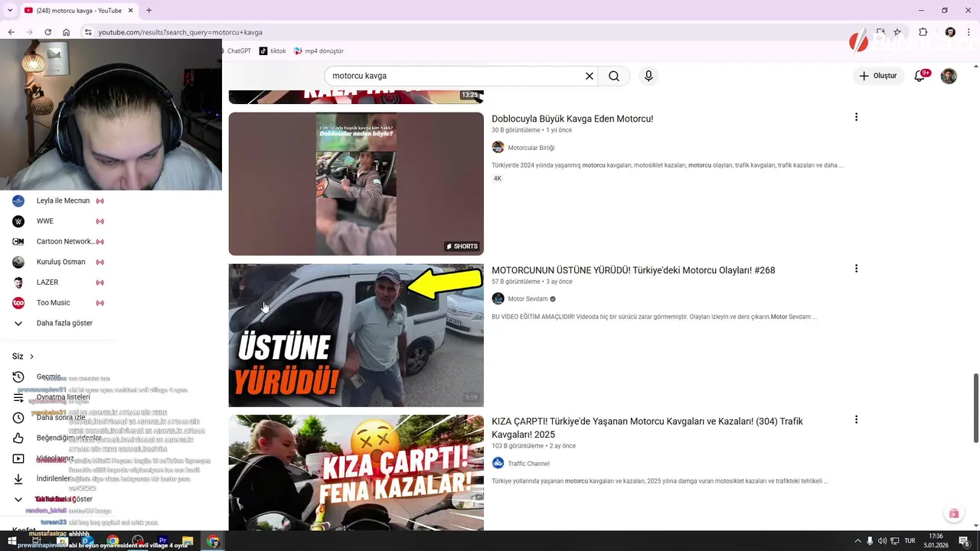Click the Traffic Channel avatar icon
This screenshot has height=551, width=980.
(498, 463)
